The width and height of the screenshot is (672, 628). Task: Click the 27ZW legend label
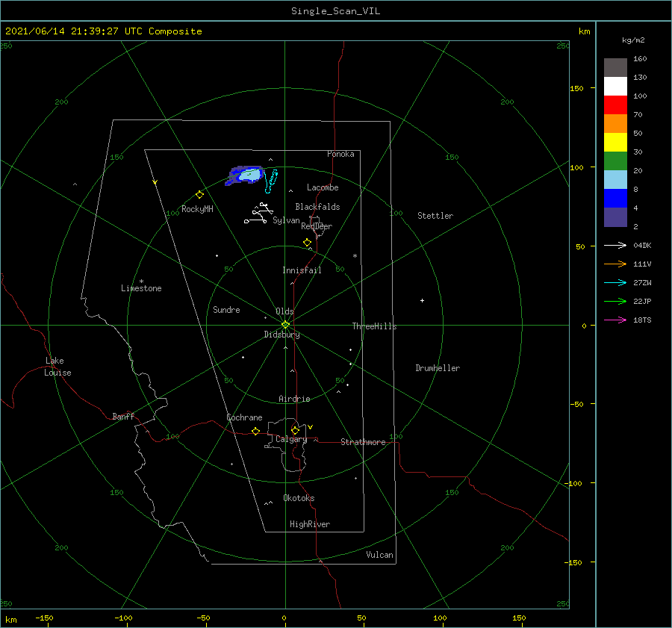(x=642, y=283)
